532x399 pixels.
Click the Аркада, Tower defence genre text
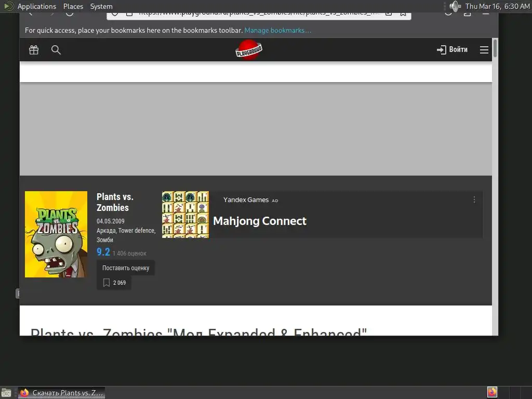pos(126,230)
